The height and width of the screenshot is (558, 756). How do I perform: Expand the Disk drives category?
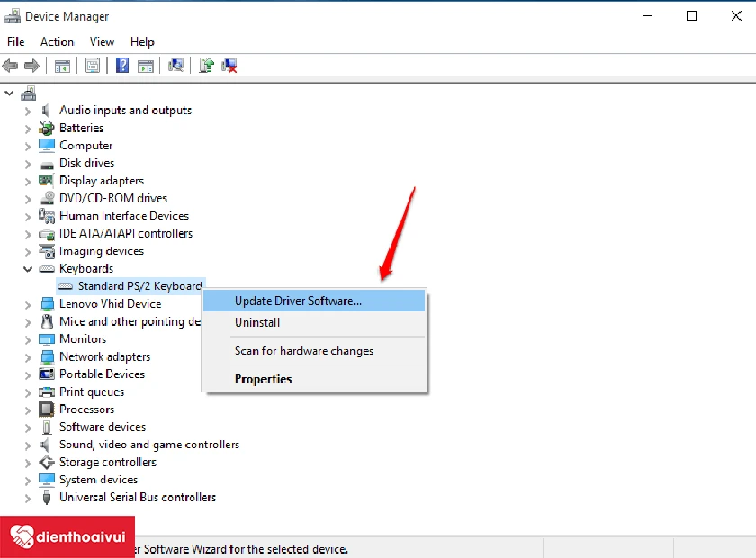pos(28,164)
